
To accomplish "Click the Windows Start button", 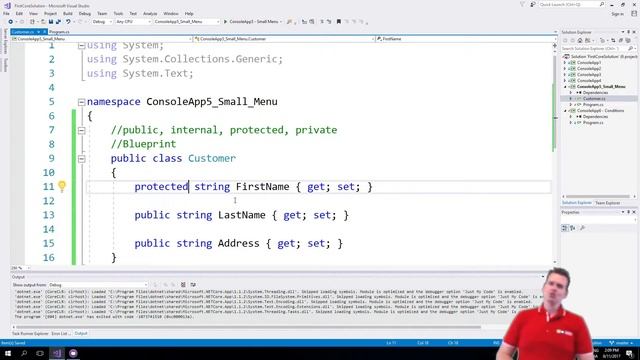I will [8, 353].
